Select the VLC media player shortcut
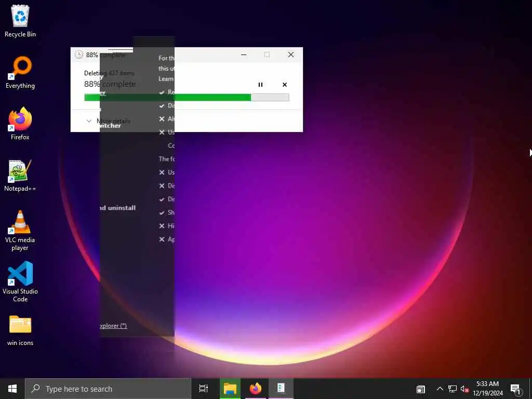This screenshot has height=399, width=532. pos(20,231)
